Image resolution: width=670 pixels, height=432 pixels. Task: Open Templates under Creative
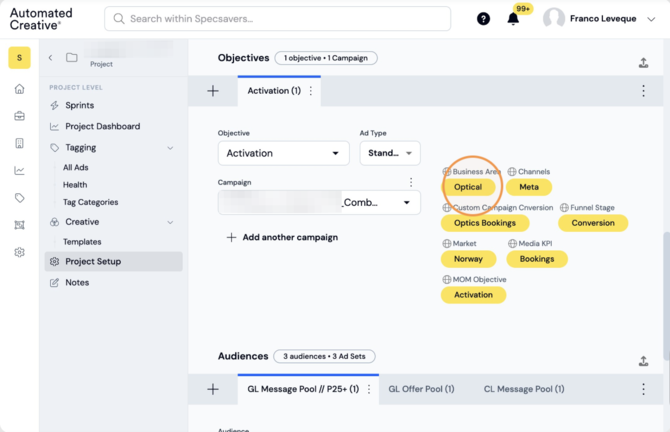[x=82, y=241]
